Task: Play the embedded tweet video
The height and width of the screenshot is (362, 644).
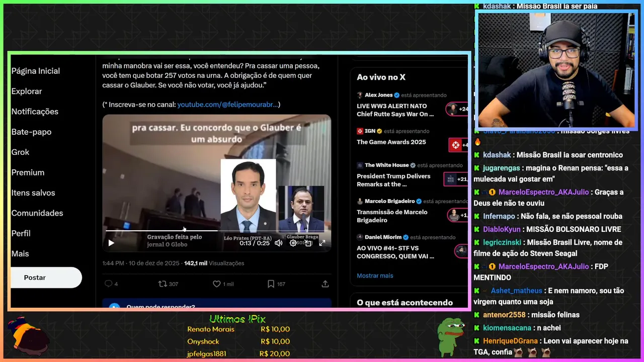Action: coord(111,243)
